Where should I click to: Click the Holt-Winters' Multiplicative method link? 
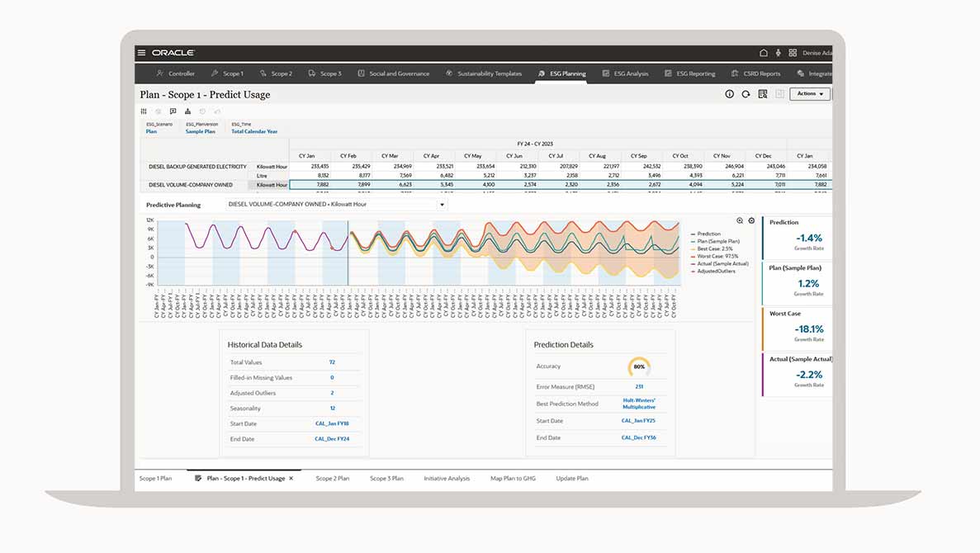pos(638,404)
